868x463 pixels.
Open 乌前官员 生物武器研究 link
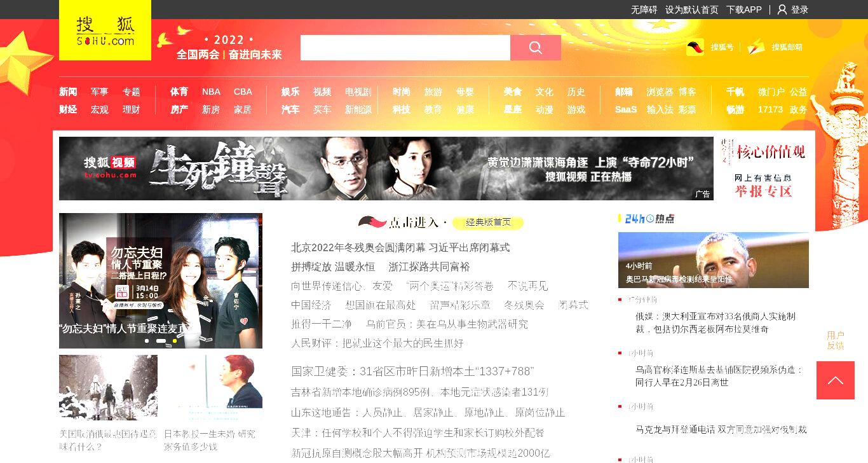coord(447,324)
